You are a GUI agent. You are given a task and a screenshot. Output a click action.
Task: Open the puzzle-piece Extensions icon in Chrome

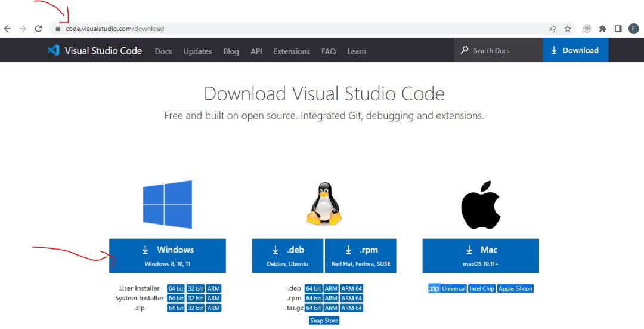click(x=602, y=29)
